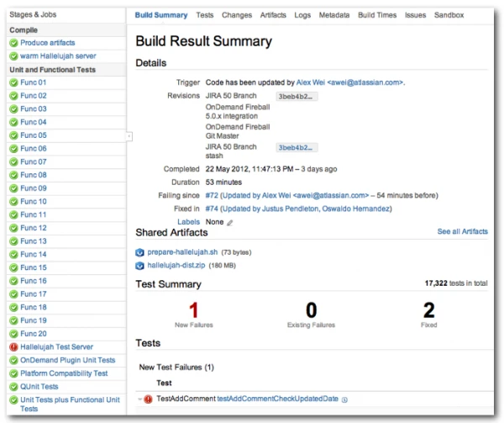Click green icon beside Platform Compatibility Test
504x423 pixels.
(13, 373)
